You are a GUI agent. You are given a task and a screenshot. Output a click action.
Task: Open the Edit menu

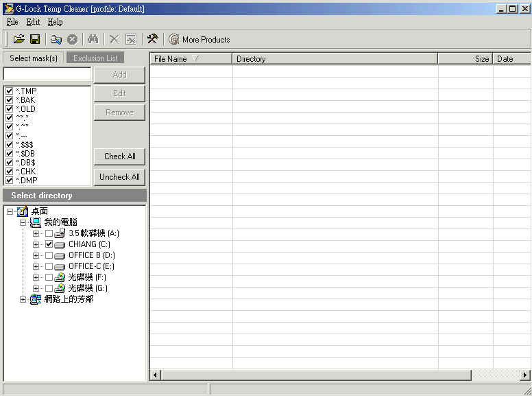[x=33, y=22]
